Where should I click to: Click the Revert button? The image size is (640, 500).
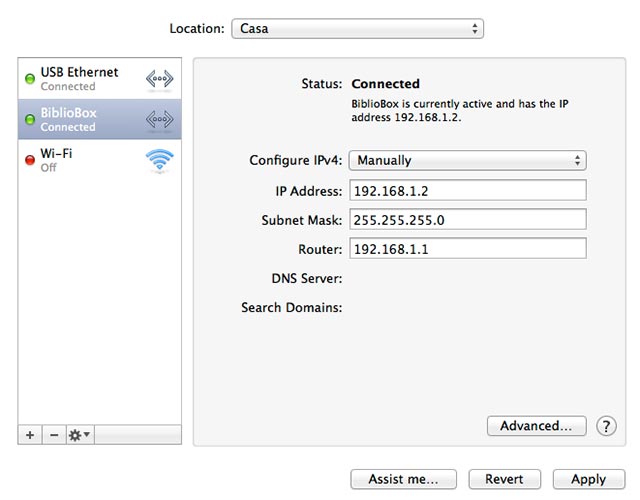pos(504,480)
